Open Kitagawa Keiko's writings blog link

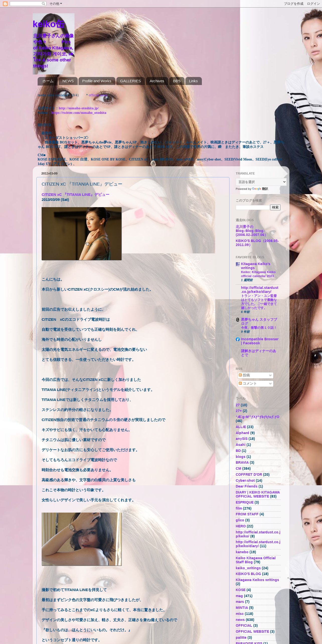pos(256,266)
